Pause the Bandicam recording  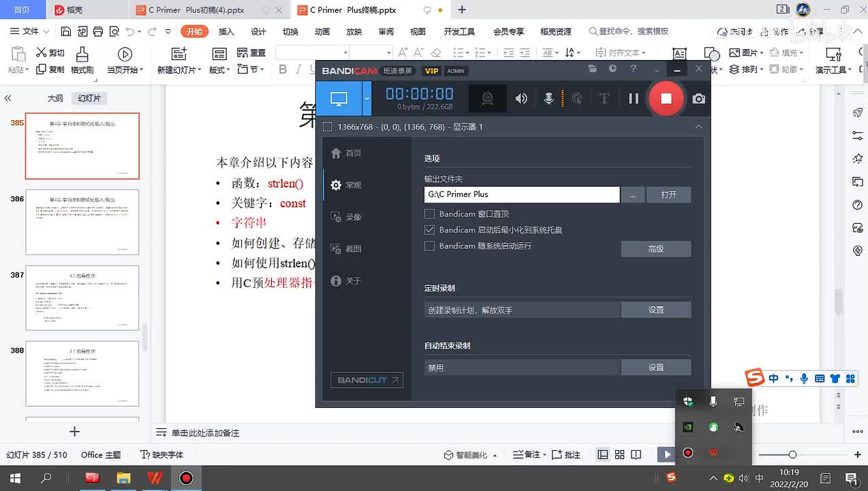coord(634,98)
